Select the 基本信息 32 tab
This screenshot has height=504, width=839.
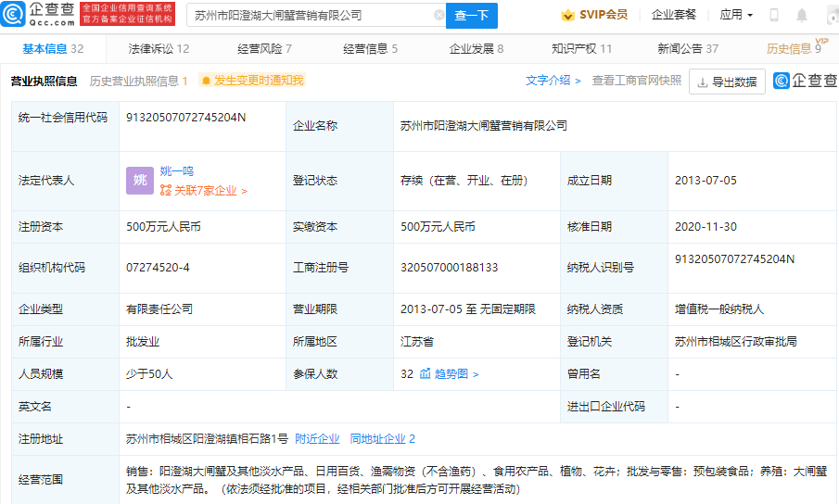point(53,48)
